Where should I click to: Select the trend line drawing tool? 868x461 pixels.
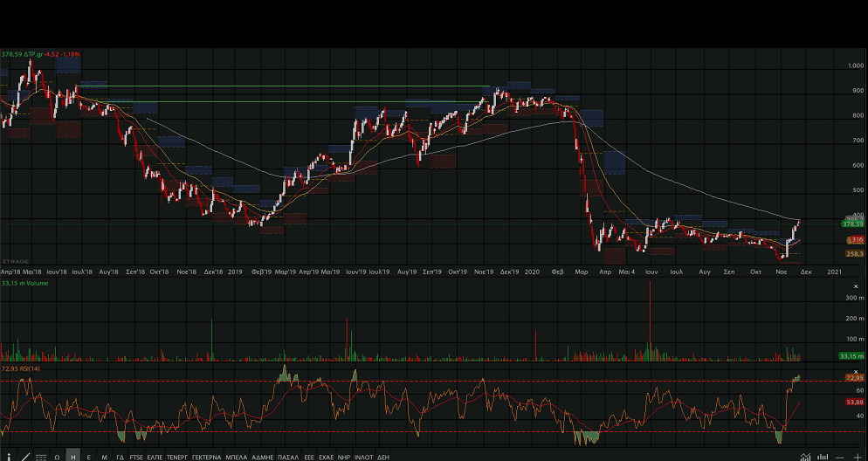[24, 457]
